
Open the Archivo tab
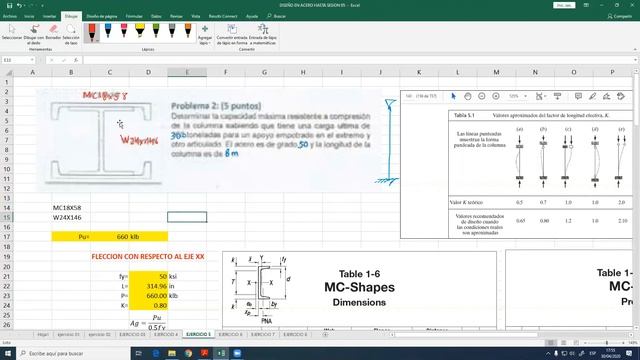[10, 16]
